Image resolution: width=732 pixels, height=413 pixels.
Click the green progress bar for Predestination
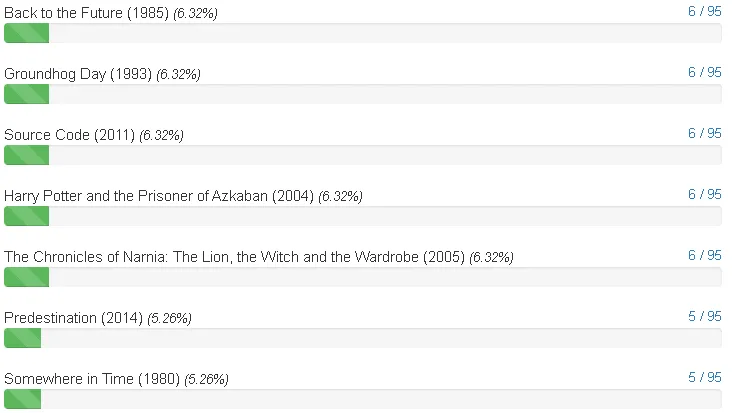(22, 338)
